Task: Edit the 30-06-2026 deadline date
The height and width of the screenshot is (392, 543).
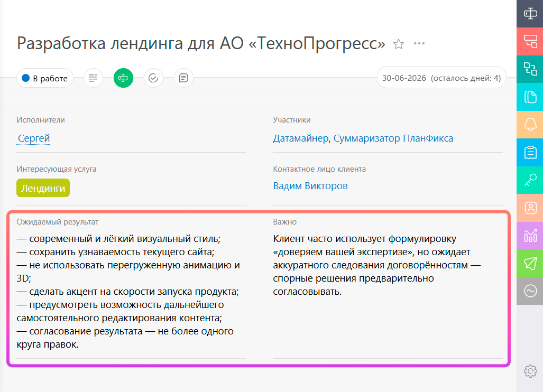Action: click(x=441, y=78)
